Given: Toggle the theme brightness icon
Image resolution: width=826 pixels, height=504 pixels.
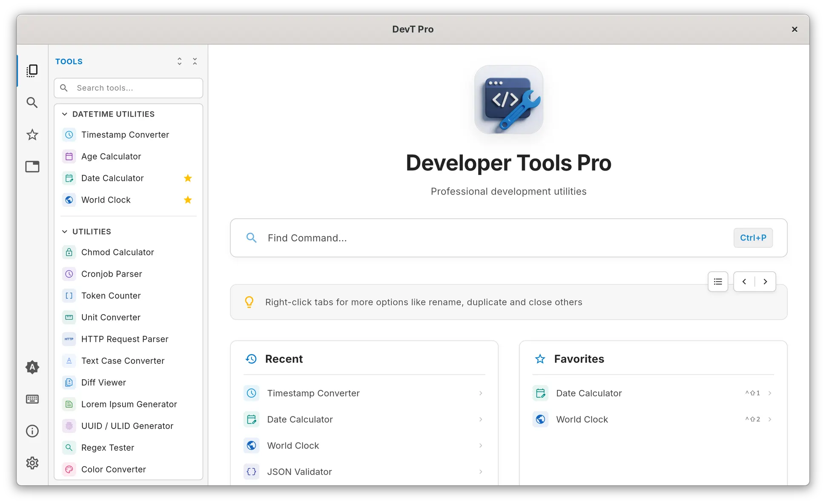Looking at the screenshot, I should [x=32, y=367].
